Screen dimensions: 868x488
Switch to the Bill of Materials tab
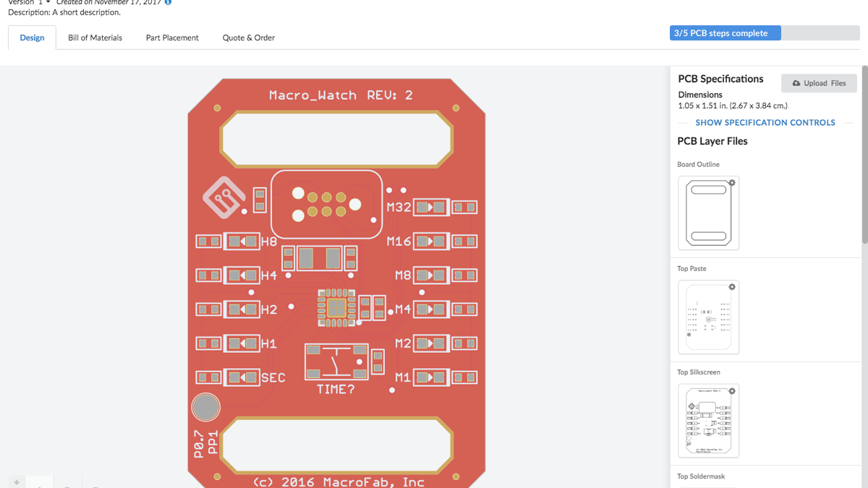[x=95, y=37]
